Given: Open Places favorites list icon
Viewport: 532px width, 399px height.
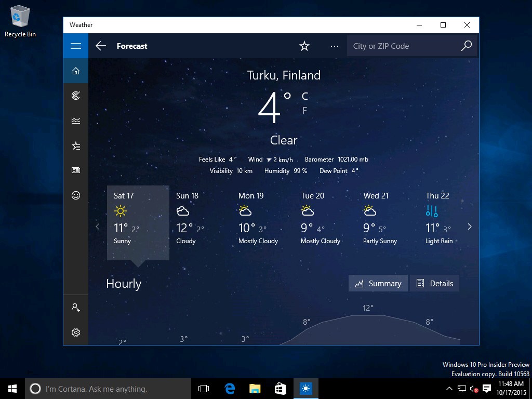Looking at the screenshot, I should (76, 145).
